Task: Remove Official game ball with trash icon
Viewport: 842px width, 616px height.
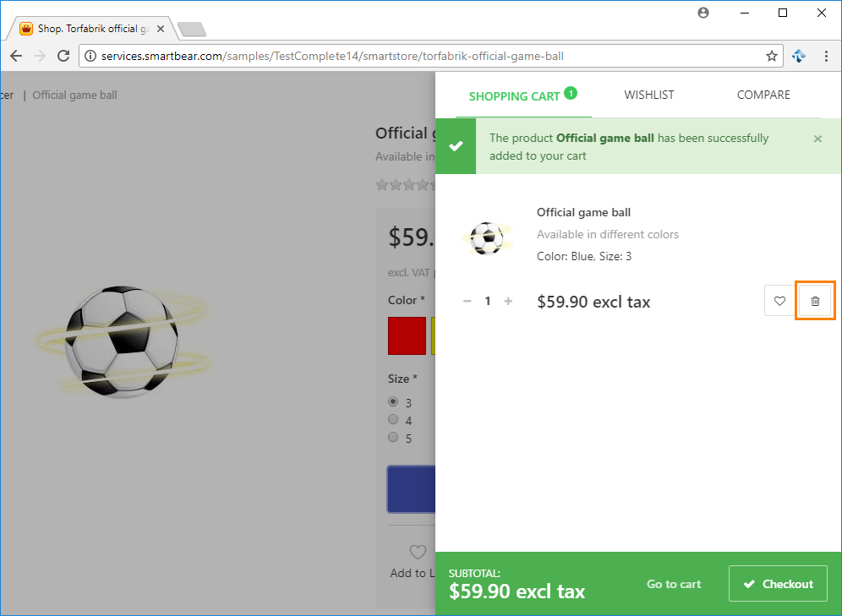Action: (815, 301)
